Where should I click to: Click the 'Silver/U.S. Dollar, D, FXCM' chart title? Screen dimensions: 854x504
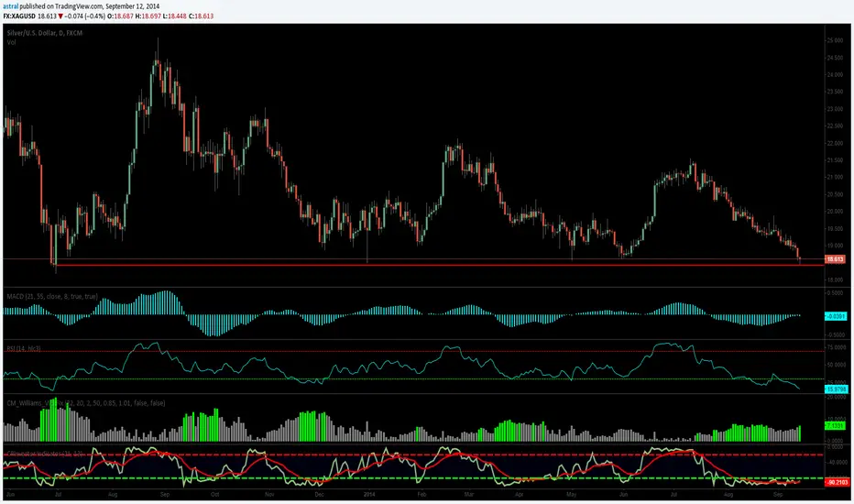pyautogui.click(x=45, y=33)
